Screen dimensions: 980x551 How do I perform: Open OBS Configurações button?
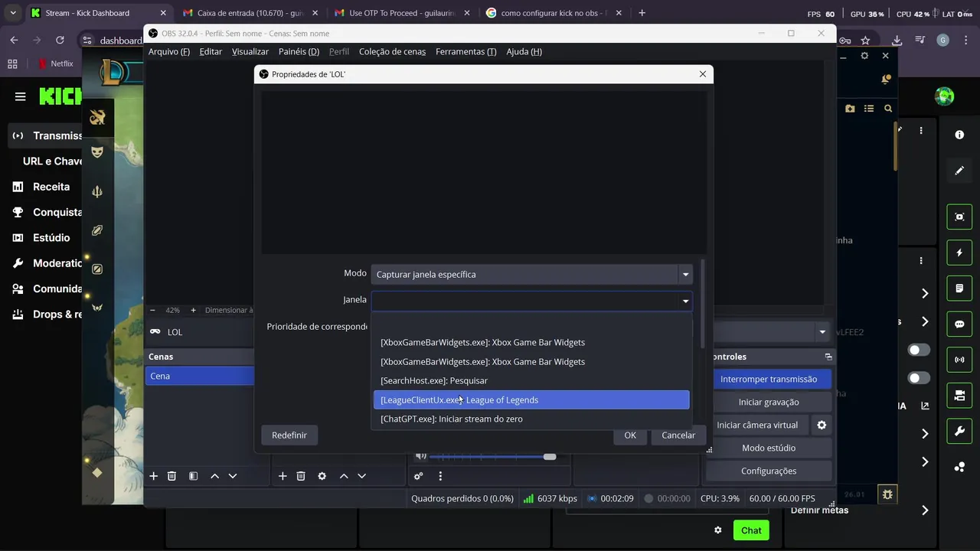[x=769, y=471]
